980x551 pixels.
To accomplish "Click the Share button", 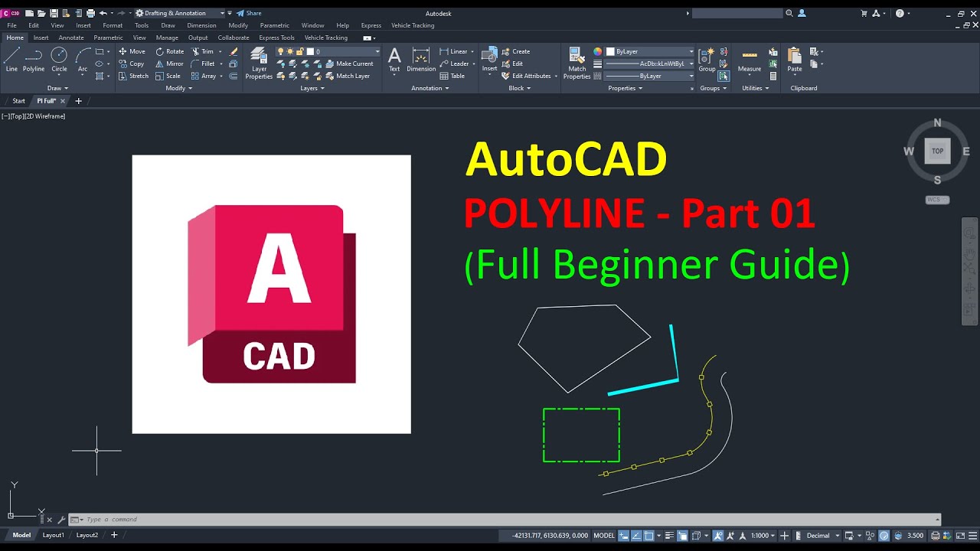I will [249, 13].
